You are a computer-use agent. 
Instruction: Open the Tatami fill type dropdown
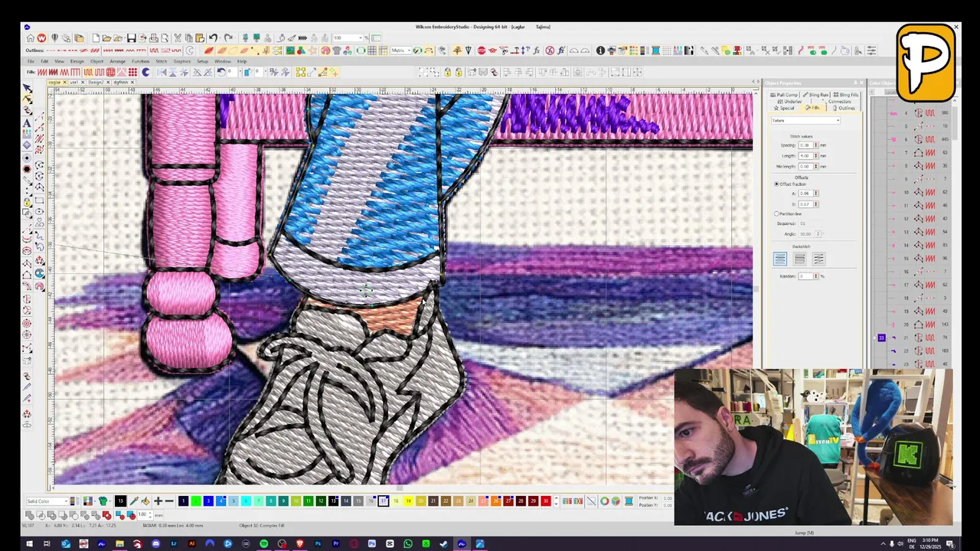[805, 120]
